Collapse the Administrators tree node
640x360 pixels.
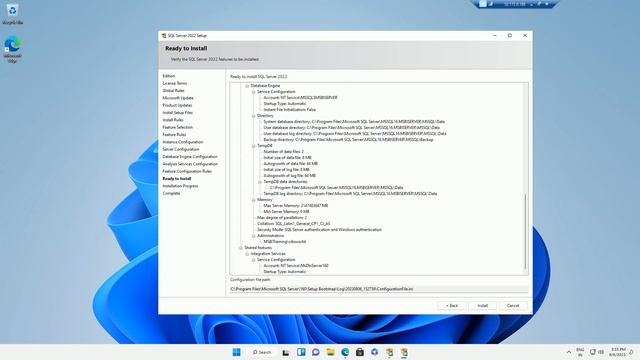(x=253, y=236)
